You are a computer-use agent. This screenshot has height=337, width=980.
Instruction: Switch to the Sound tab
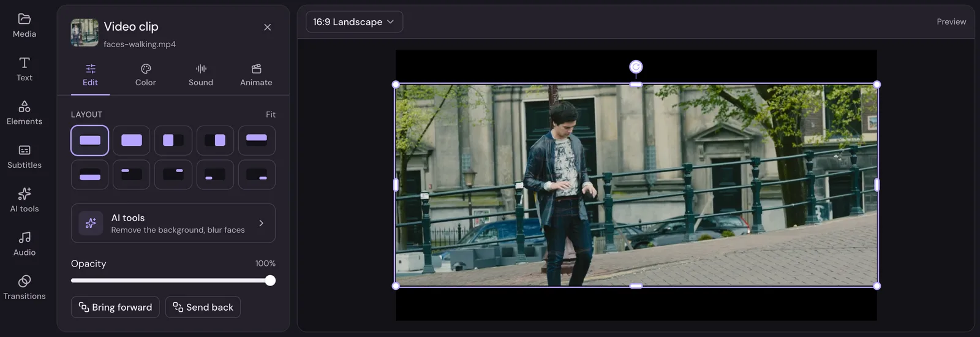(x=201, y=75)
